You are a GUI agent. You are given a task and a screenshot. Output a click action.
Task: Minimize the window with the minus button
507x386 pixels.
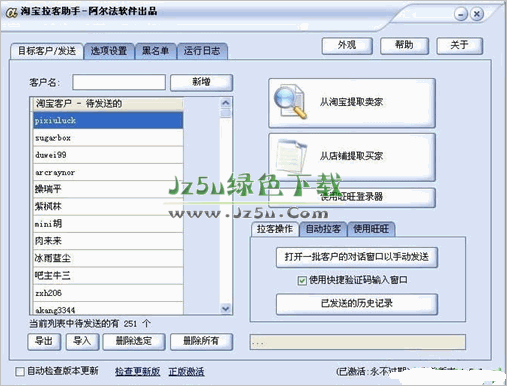pos(461,14)
